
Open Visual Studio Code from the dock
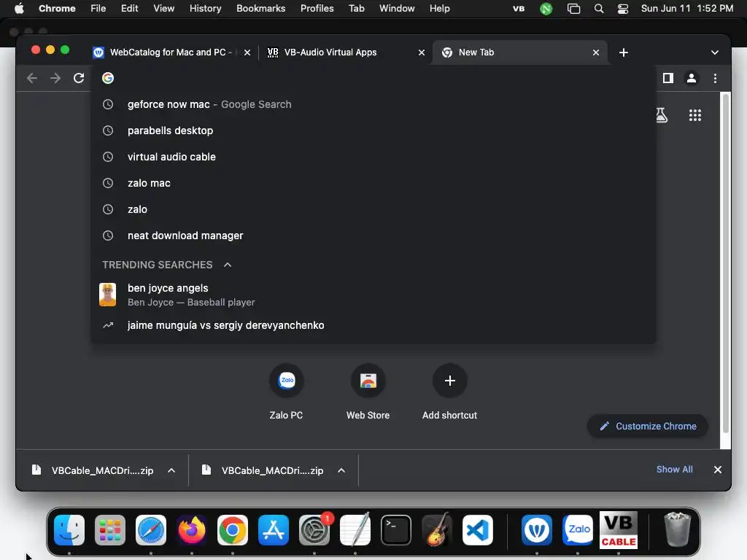coord(477,530)
